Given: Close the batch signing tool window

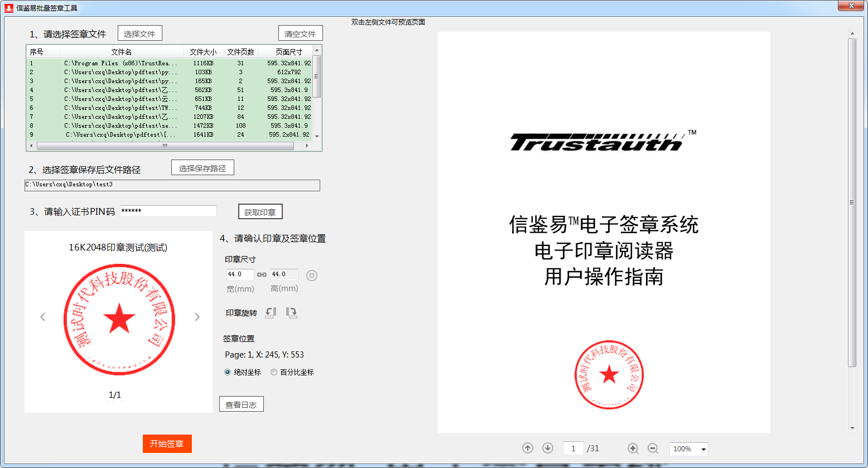Looking at the screenshot, I should click(x=851, y=5).
